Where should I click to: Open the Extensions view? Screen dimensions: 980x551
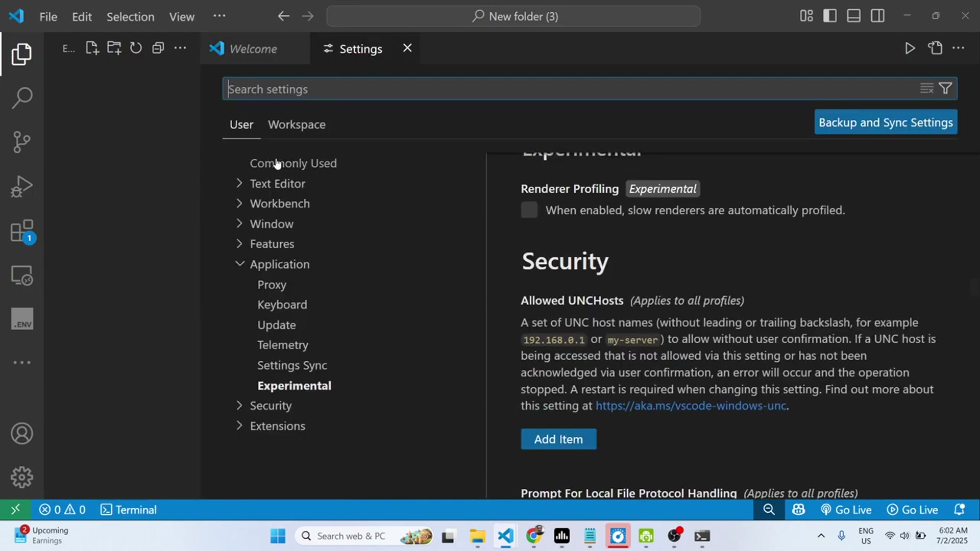pyautogui.click(x=21, y=231)
